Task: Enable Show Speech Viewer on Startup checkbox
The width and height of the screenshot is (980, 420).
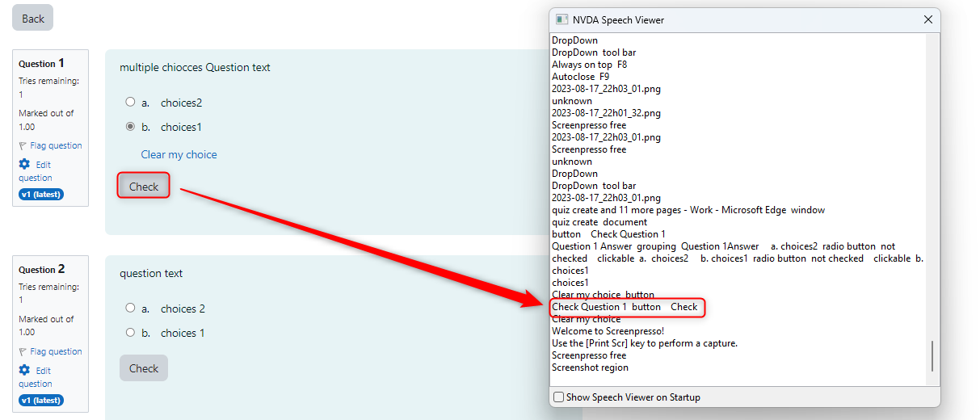Action: point(558,397)
